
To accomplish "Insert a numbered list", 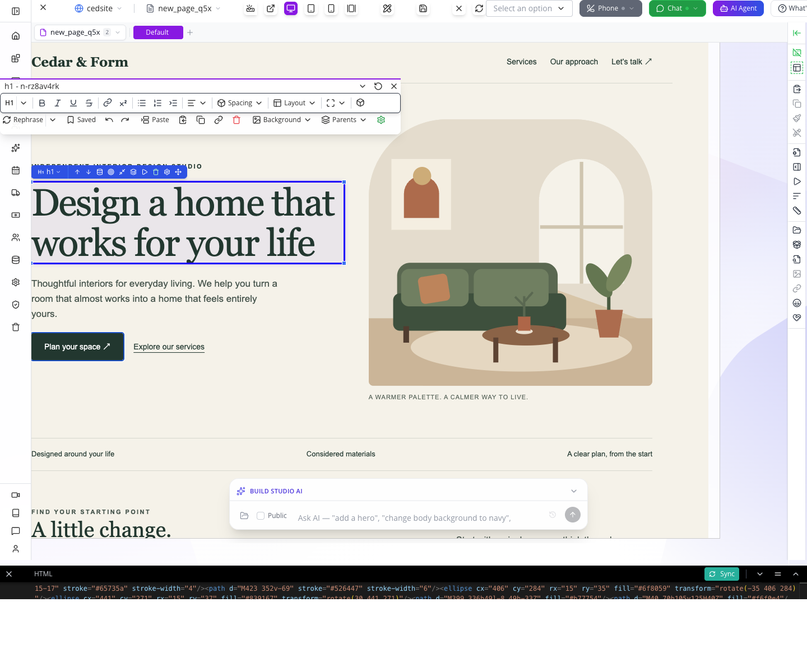I will point(157,103).
